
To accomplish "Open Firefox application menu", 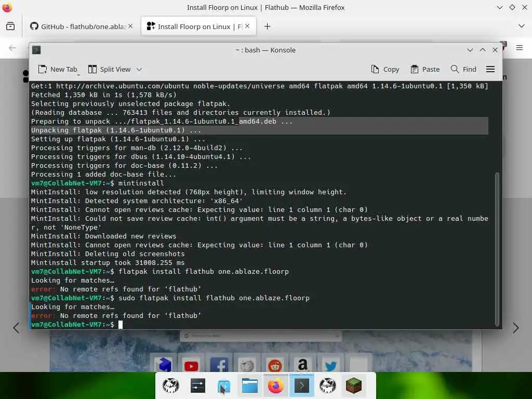I will click(520, 48).
